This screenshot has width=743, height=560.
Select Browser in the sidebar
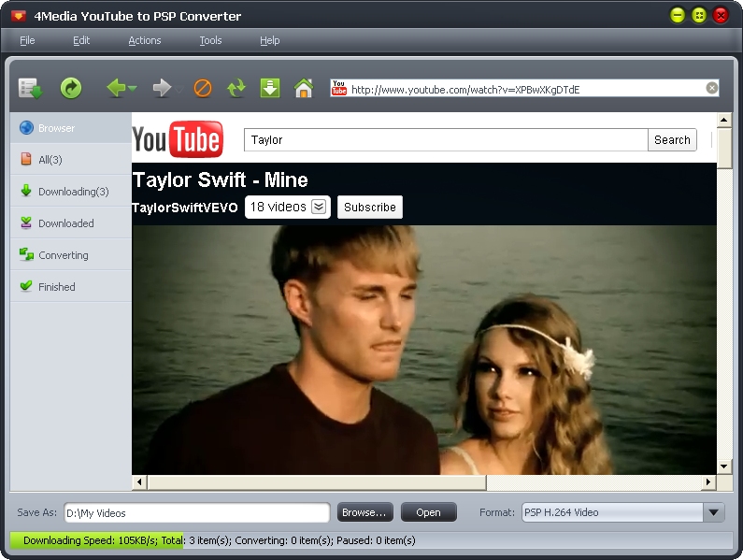[x=71, y=128]
